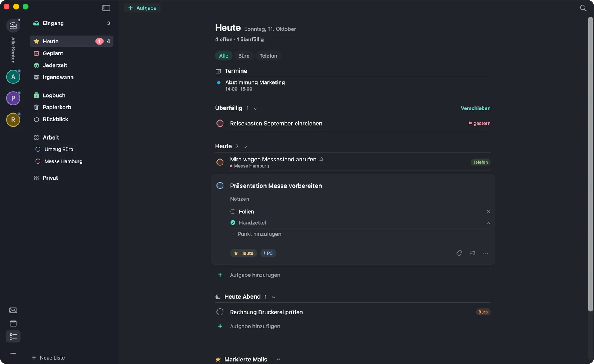Click Punkt hinzufügen in checklist

[x=256, y=234]
